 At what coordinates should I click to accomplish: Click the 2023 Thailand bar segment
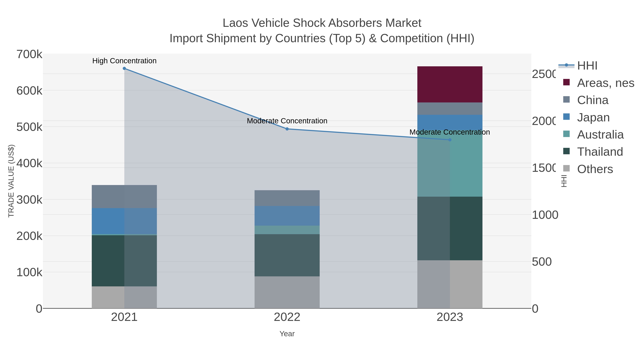point(450,229)
